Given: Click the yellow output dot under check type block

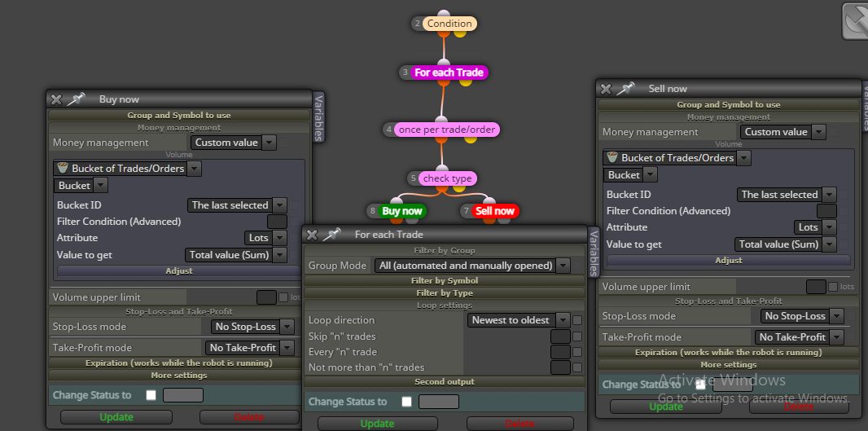Looking at the screenshot, I should tap(459, 188).
